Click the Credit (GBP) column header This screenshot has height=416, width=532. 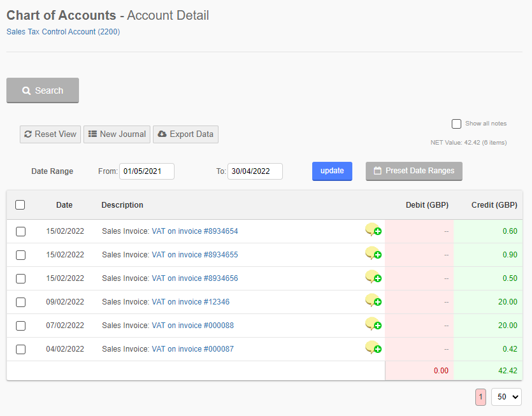(494, 205)
